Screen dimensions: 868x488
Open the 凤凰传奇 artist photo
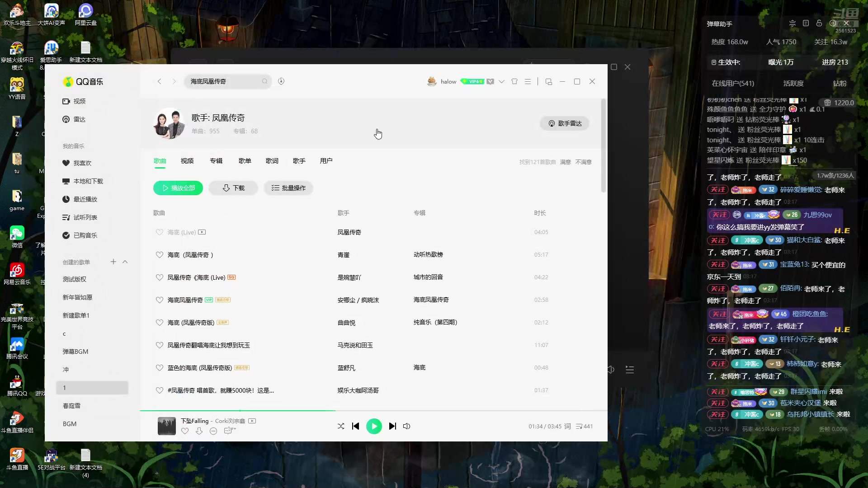click(x=170, y=123)
